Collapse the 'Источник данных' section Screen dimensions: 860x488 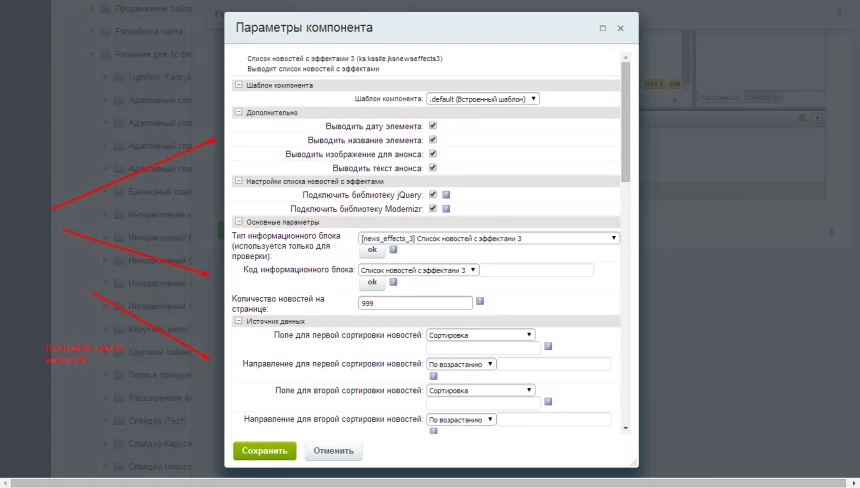pyautogui.click(x=239, y=321)
